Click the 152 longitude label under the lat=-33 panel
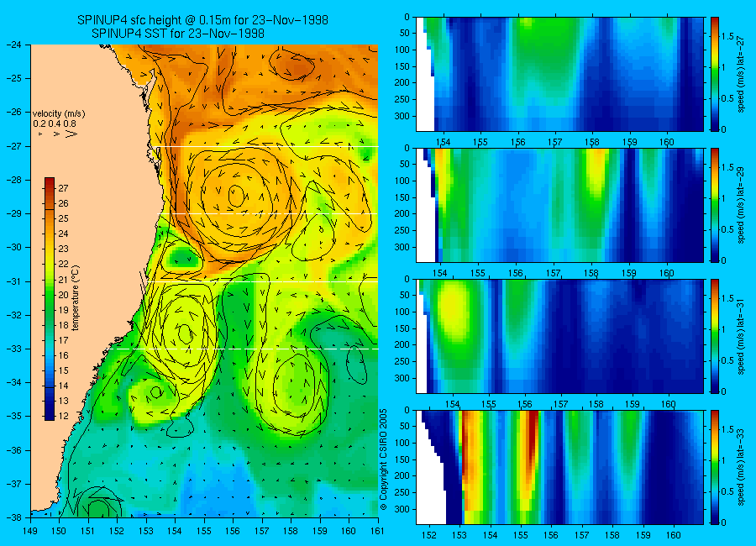This screenshot has height=546, width=756. (428, 535)
